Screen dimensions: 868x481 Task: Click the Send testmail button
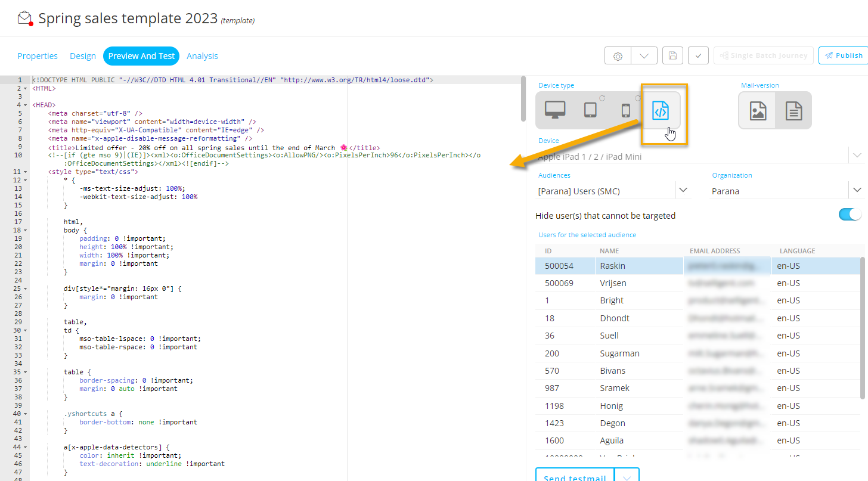tap(575, 476)
